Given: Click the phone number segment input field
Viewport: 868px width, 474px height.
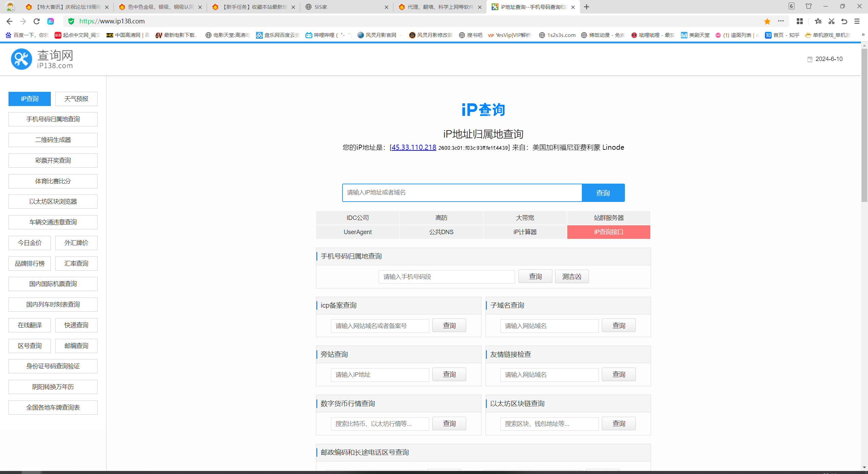Looking at the screenshot, I should pos(447,277).
